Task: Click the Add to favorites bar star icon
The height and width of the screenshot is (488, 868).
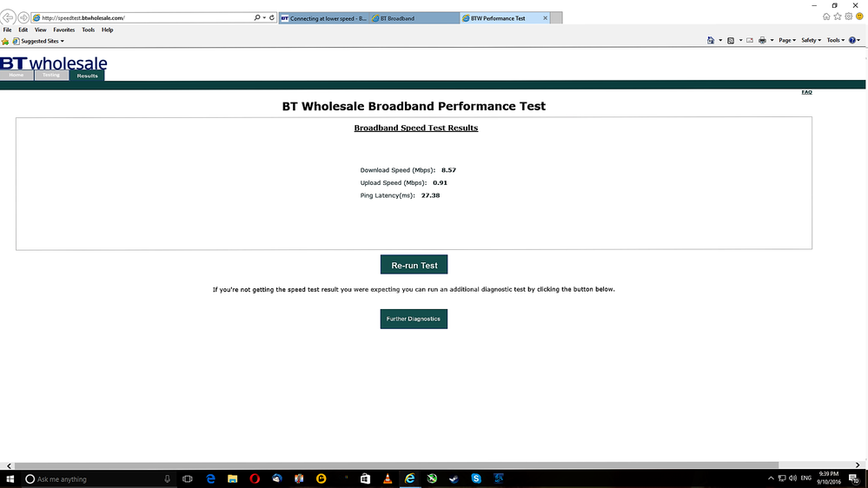Action: 5,42
